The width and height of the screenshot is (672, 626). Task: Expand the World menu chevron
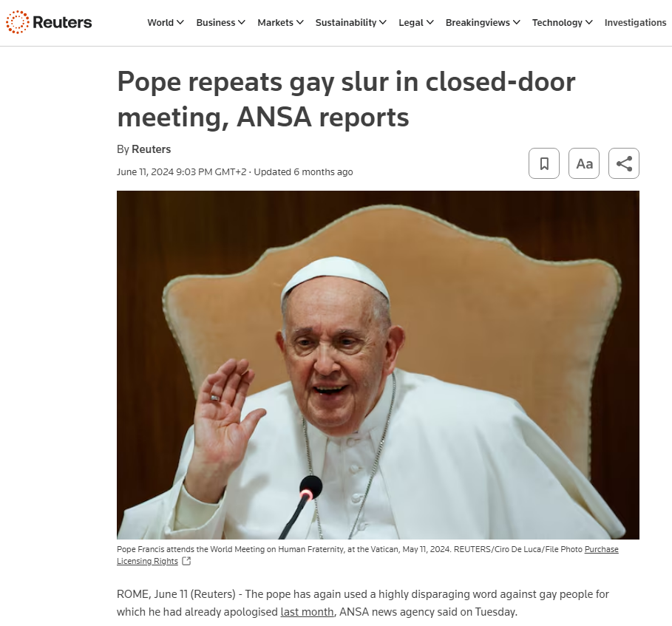coord(180,22)
